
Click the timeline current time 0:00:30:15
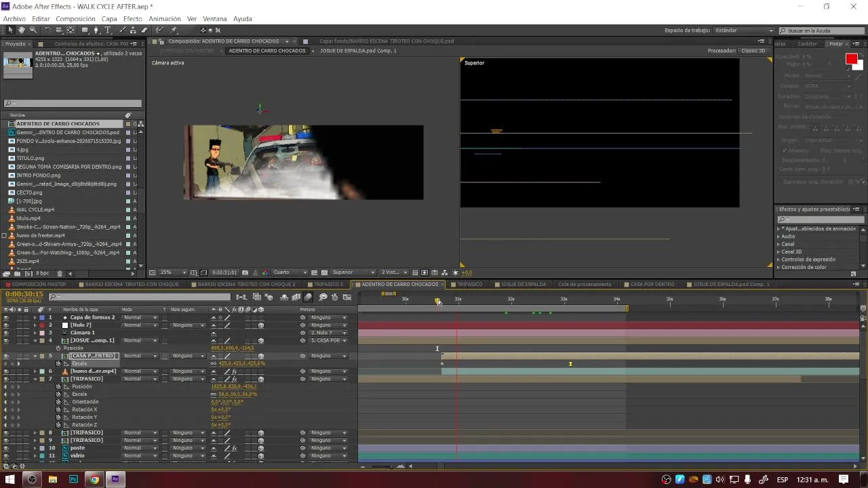click(24, 294)
